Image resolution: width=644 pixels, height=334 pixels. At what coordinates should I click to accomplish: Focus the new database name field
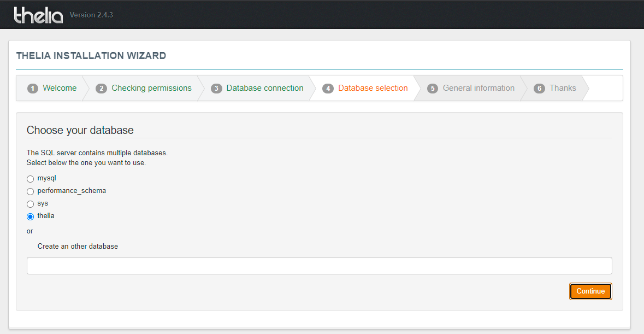pos(319,266)
